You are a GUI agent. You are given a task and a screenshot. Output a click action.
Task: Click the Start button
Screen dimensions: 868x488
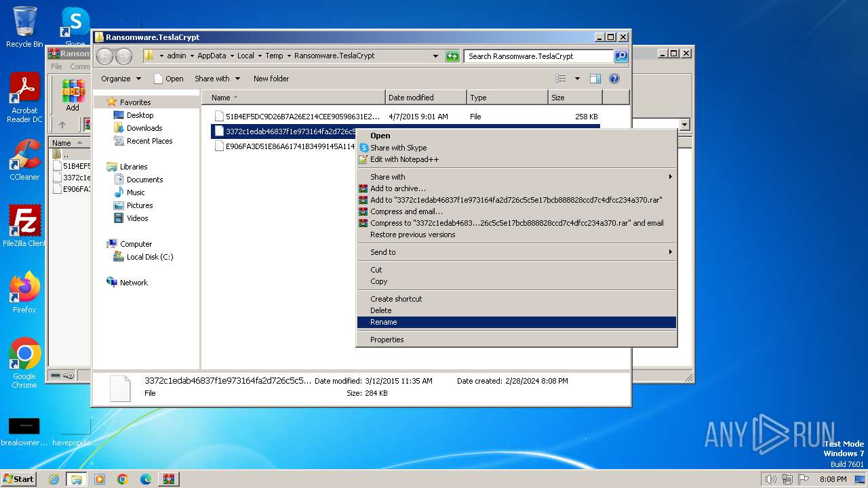click(x=19, y=479)
